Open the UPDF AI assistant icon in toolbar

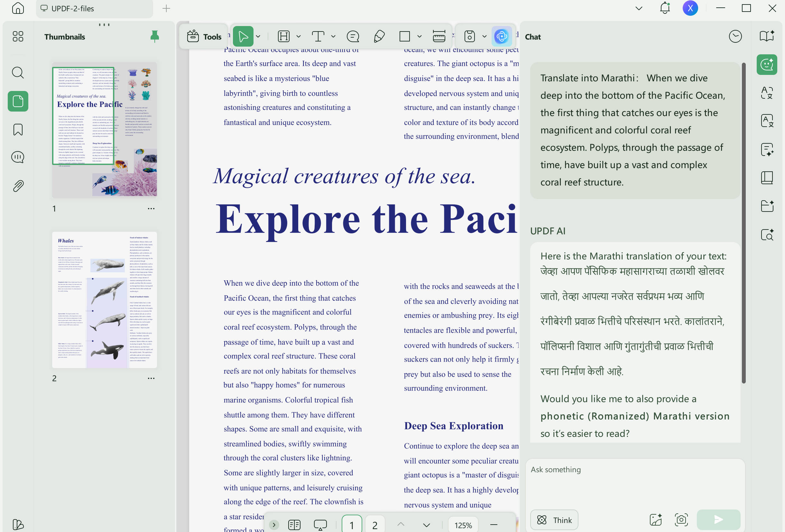(x=501, y=36)
